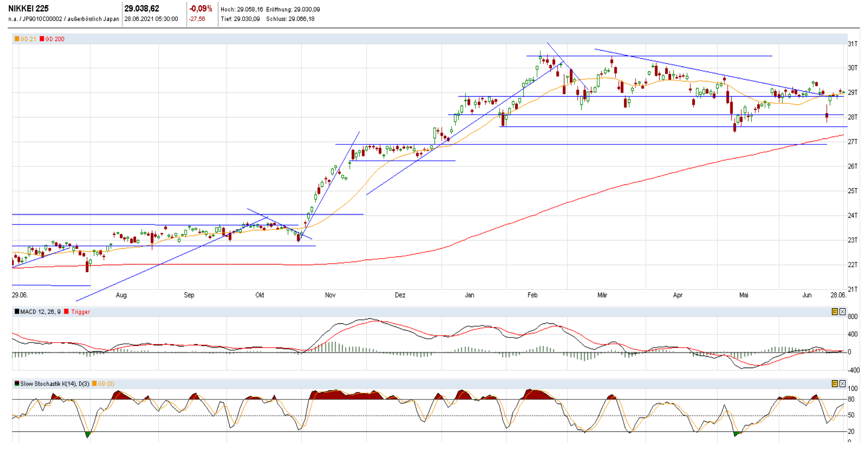
Task: Click the 800 label on MACD axis
Action: tap(852, 317)
